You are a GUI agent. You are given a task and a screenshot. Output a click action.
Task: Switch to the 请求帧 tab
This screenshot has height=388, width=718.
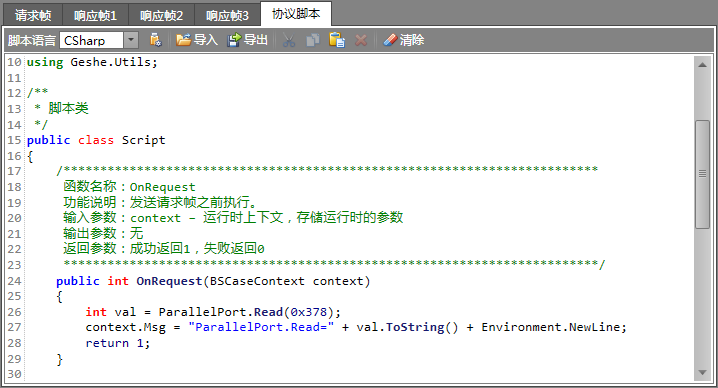click(x=33, y=16)
